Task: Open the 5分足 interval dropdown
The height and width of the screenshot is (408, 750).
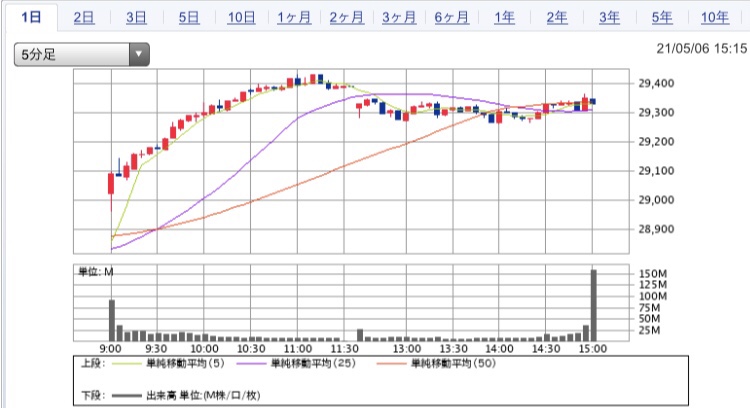Action: point(82,54)
